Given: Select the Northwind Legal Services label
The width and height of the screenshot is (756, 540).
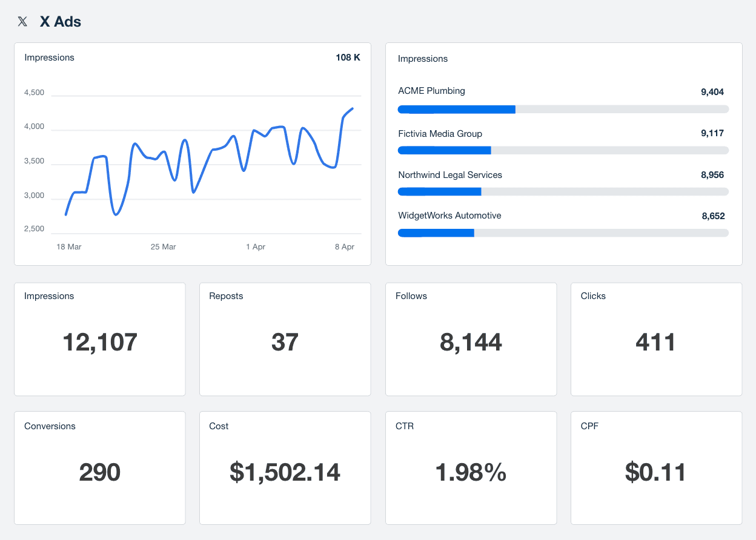Looking at the screenshot, I should [449, 175].
